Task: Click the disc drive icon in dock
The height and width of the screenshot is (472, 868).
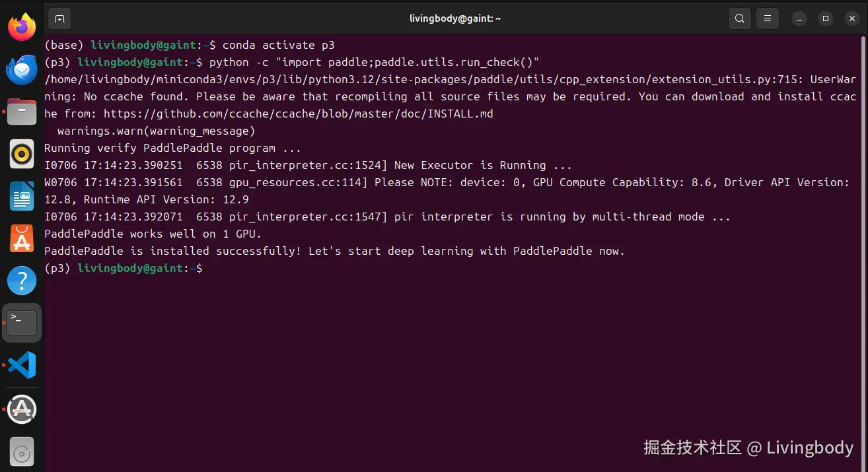Action: click(22, 454)
